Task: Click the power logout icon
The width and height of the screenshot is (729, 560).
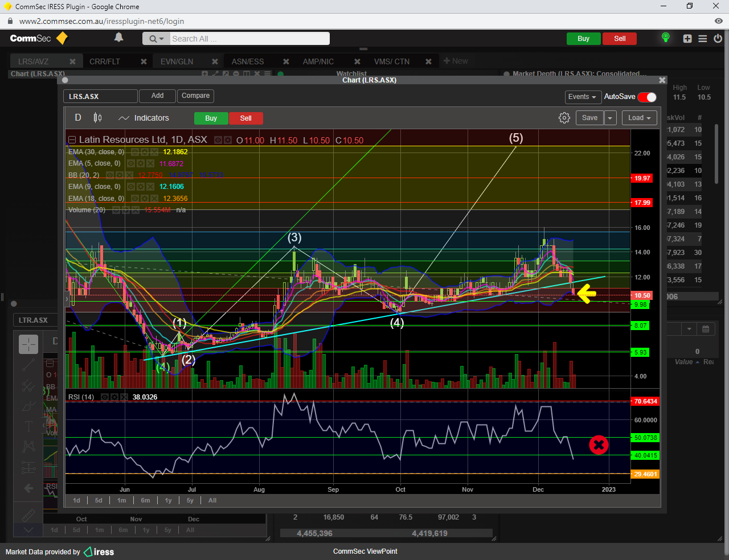Action: tap(718, 39)
